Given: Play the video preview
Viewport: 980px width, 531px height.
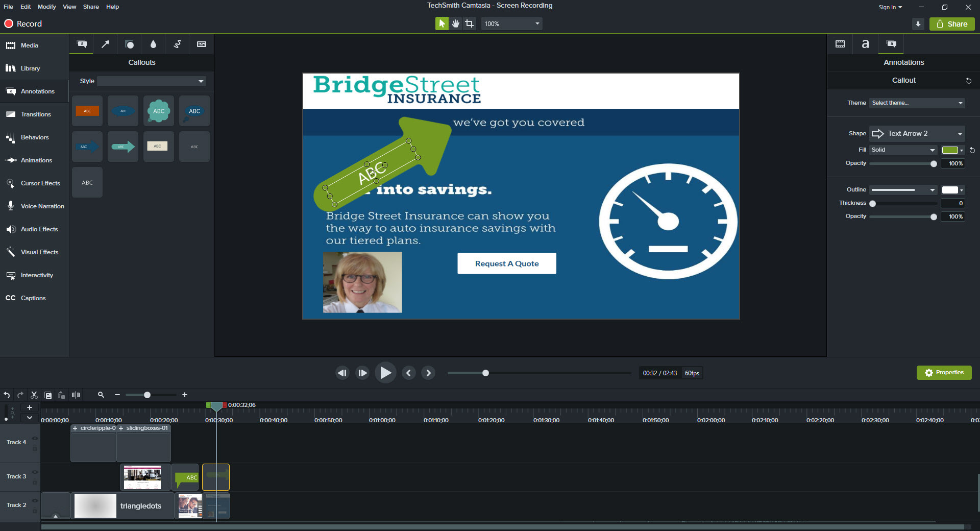Looking at the screenshot, I should 385,373.
